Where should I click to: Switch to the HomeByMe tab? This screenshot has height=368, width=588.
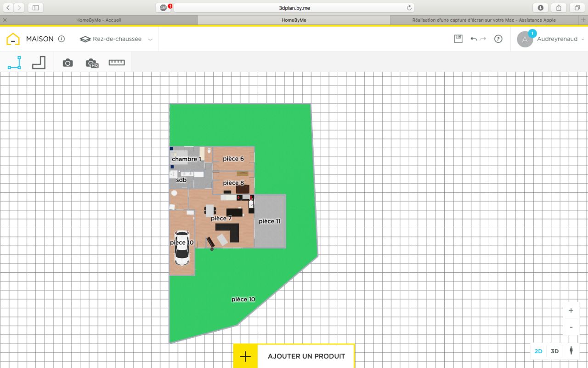point(294,20)
